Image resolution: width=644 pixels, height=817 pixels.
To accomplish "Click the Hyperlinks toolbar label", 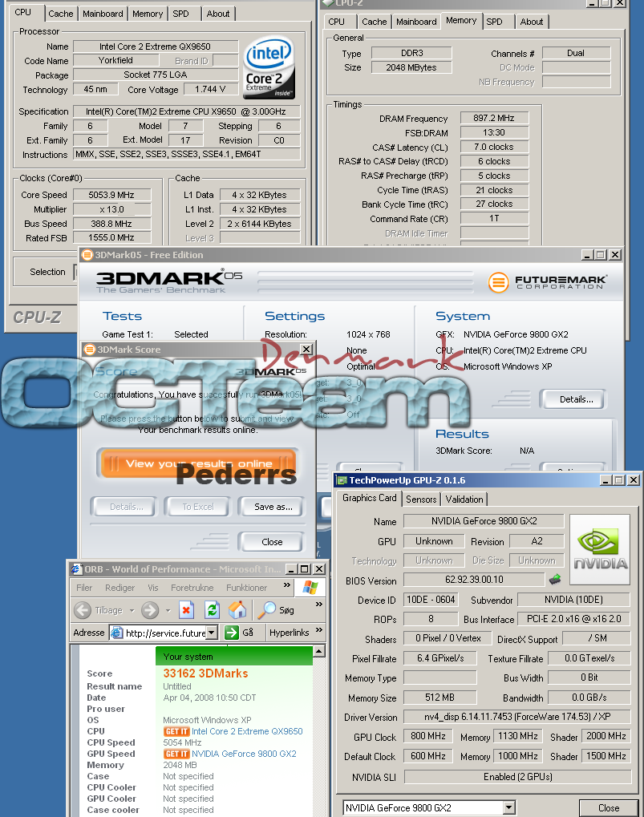I will [x=290, y=633].
